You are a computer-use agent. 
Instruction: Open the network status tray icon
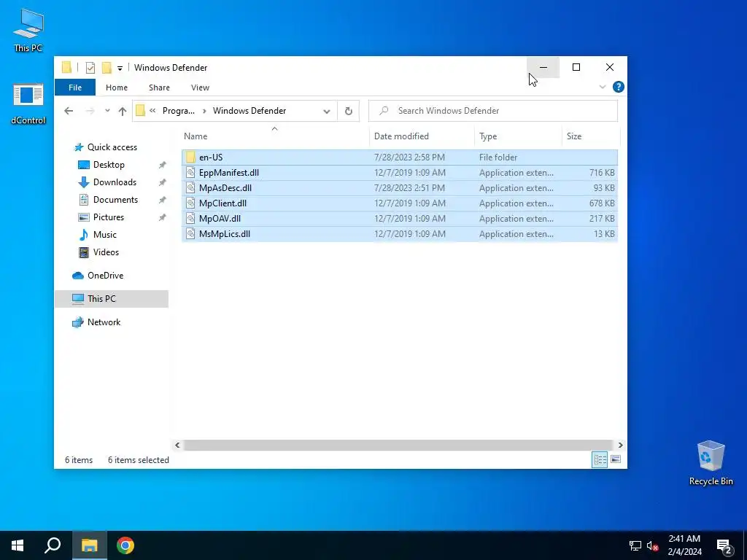pos(635,545)
